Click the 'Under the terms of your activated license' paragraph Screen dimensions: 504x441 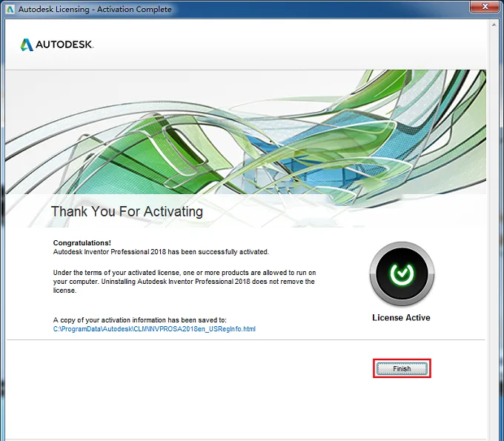185,281
